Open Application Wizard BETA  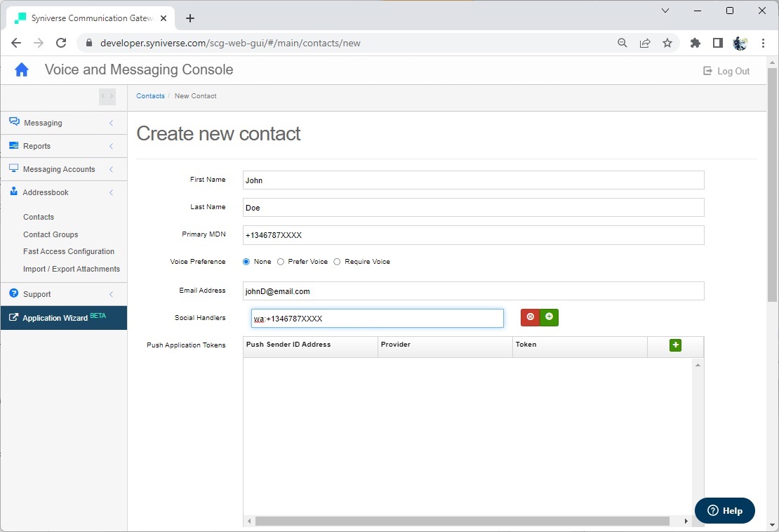[64, 318]
